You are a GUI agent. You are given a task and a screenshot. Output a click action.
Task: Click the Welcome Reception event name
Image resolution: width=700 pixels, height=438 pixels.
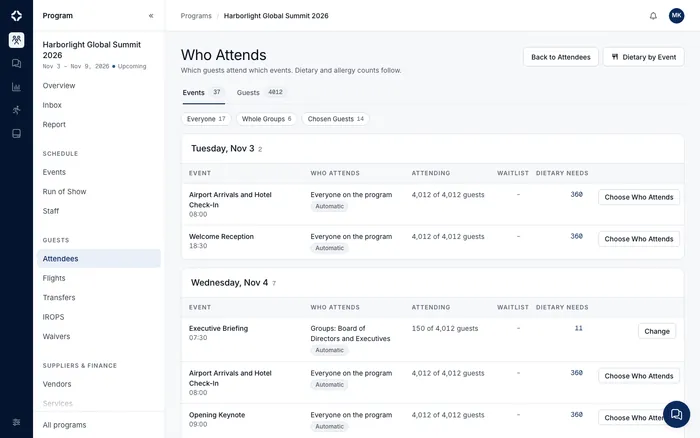tap(221, 237)
